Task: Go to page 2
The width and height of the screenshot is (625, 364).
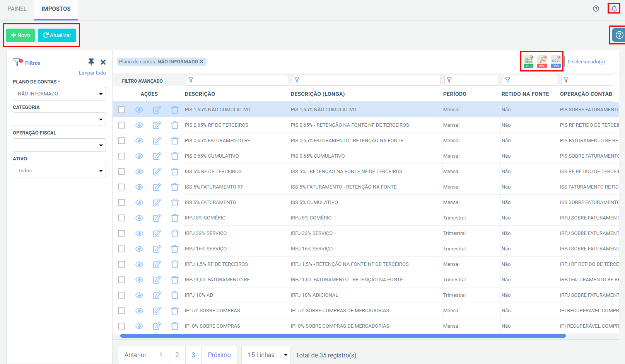Action: pos(177,355)
